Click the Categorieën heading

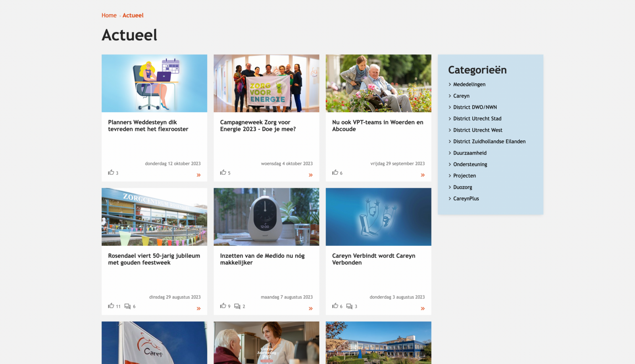[x=477, y=70]
